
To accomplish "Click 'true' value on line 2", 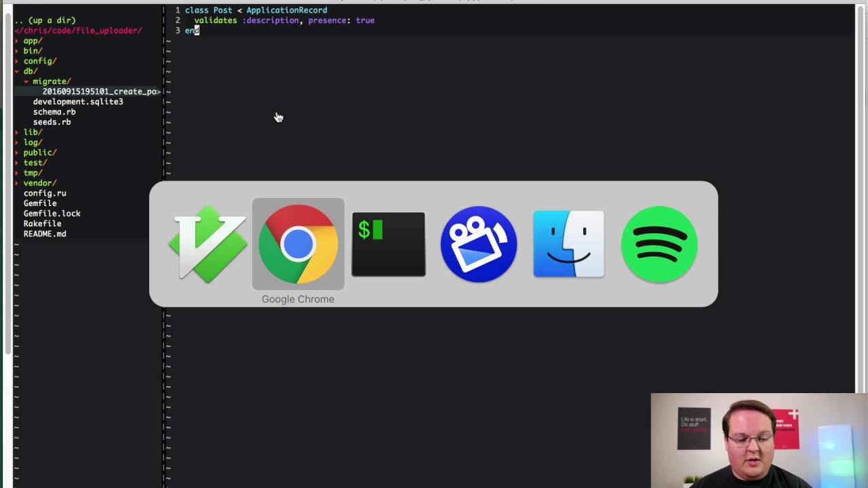I will click(366, 20).
